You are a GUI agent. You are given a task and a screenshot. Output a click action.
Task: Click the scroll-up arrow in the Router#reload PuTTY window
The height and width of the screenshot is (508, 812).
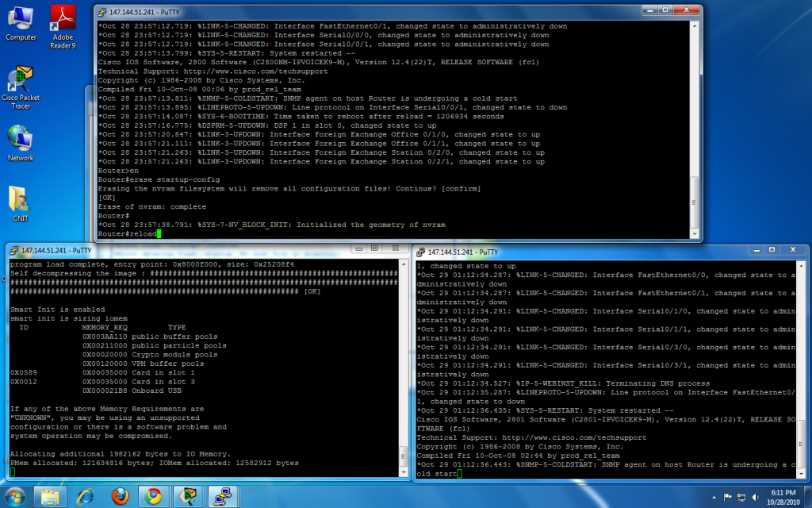(x=696, y=25)
